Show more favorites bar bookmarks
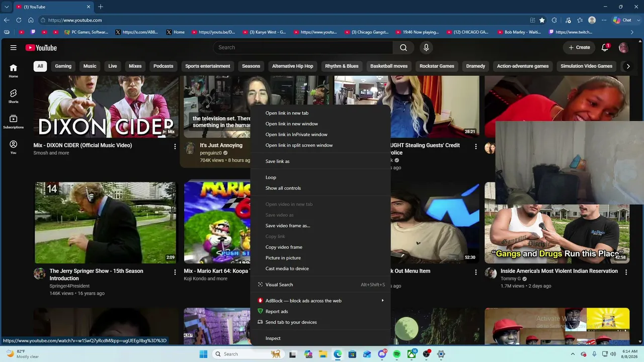 [632, 32]
